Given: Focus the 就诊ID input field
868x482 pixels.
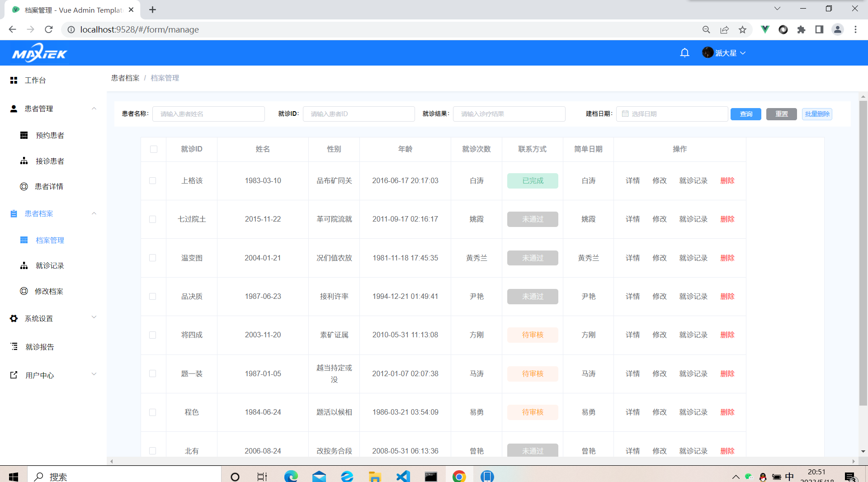Looking at the screenshot, I should tap(359, 114).
